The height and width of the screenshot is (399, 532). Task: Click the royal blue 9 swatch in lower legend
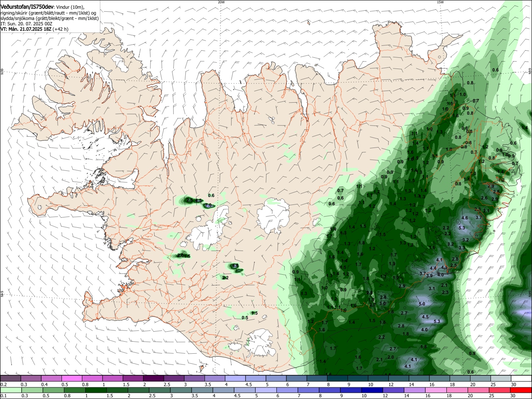point(351,390)
